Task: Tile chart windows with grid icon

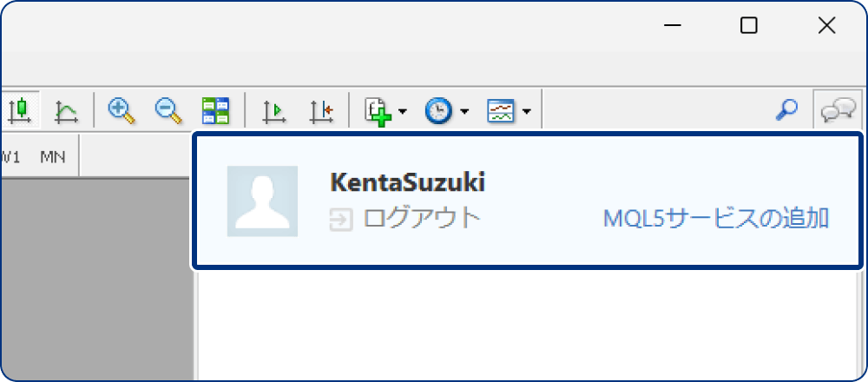Action: click(x=215, y=111)
